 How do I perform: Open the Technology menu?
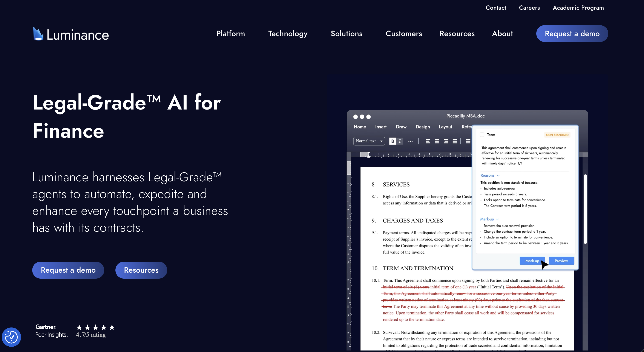point(288,34)
